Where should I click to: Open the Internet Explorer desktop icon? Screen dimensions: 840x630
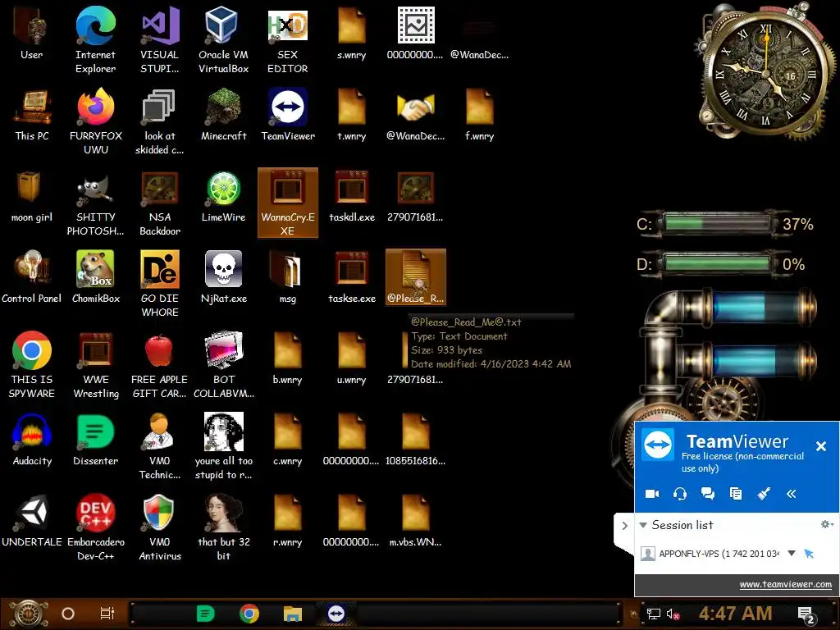click(x=95, y=40)
